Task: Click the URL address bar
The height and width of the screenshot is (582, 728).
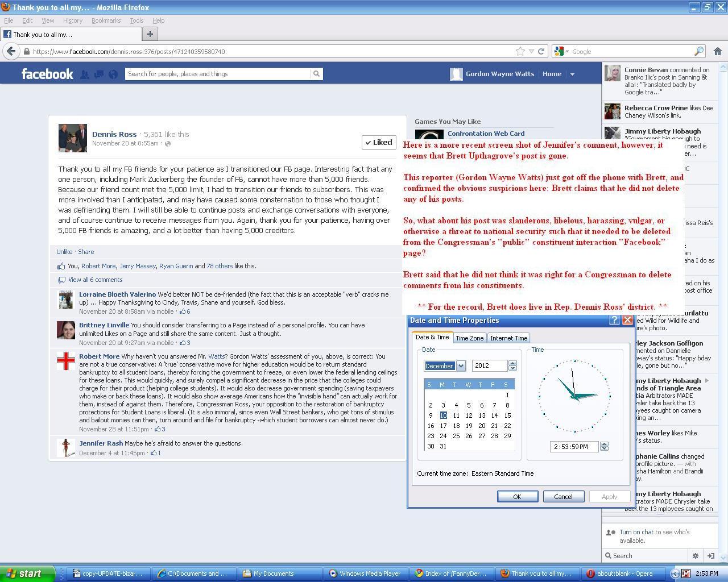Action: [273, 51]
